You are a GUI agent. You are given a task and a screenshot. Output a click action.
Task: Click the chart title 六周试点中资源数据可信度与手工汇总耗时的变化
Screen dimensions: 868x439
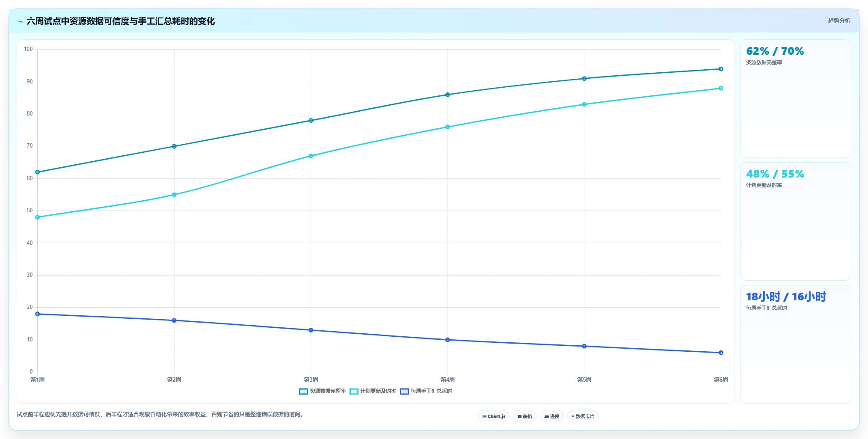tap(121, 21)
